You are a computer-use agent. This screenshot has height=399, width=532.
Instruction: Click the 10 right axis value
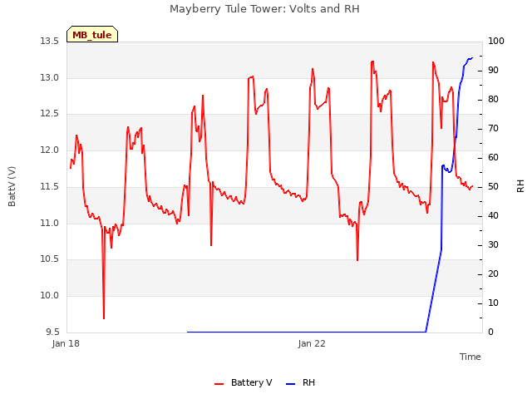[x=493, y=303]
